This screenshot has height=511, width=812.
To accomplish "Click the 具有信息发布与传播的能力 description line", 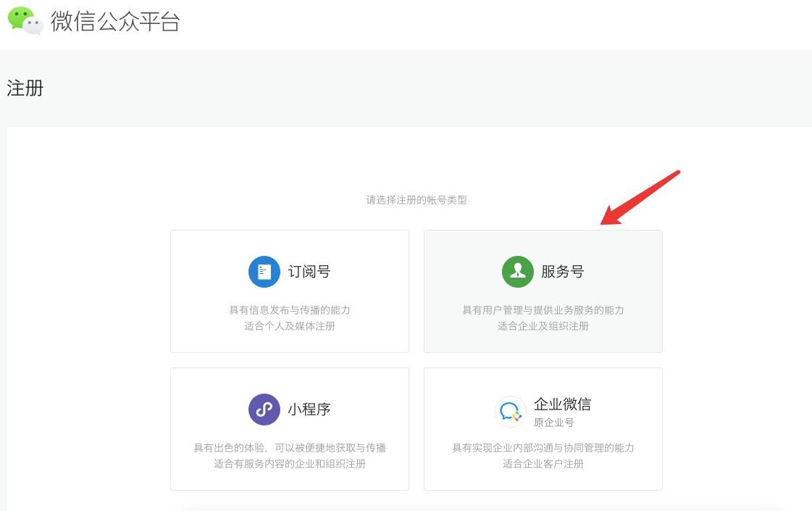I will (290, 310).
